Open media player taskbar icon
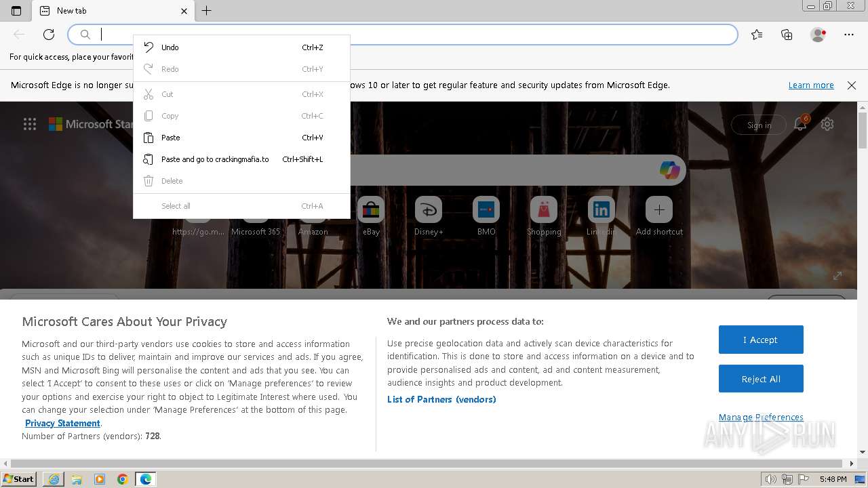868x488 pixels. tap(100, 479)
